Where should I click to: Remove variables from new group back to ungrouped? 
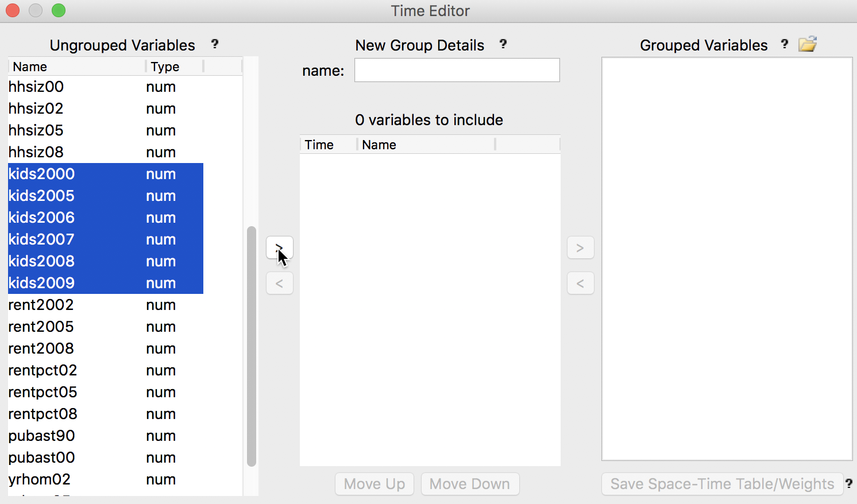(280, 284)
